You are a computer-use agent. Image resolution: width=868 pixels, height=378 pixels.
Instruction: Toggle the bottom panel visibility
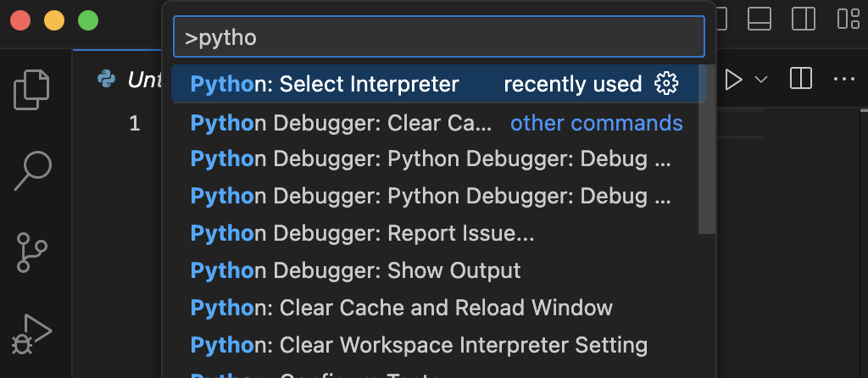click(760, 19)
